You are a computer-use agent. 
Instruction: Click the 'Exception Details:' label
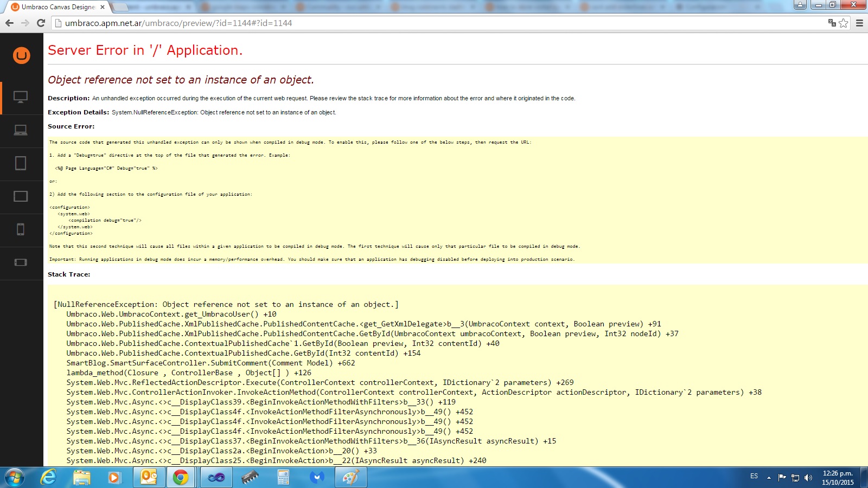(78, 112)
